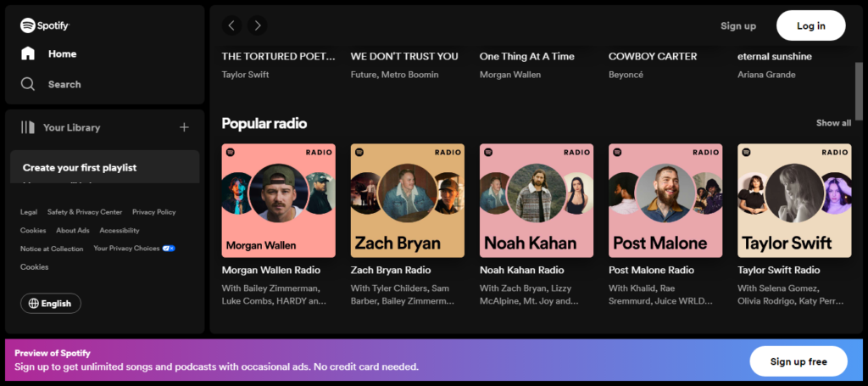Open Privacy Policy link
The height and width of the screenshot is (386, 868).
154,212
